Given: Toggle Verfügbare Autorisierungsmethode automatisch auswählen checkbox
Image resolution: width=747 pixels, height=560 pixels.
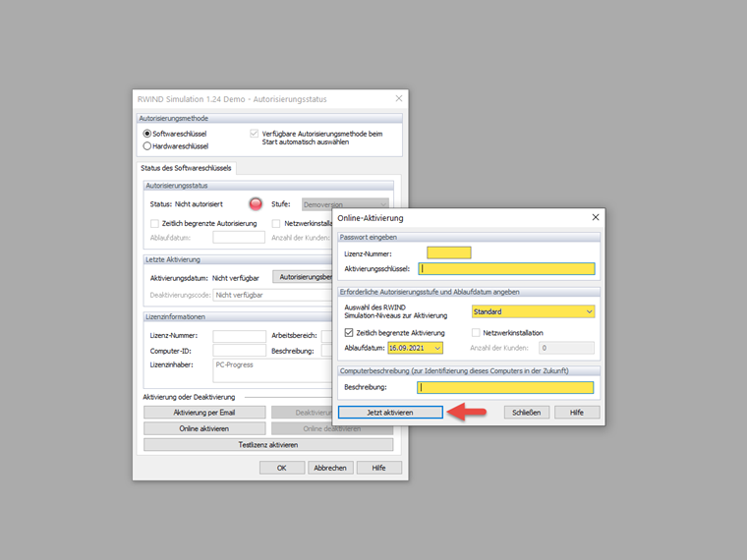Looking at the screenshot, I should click(x=254, y=134).
